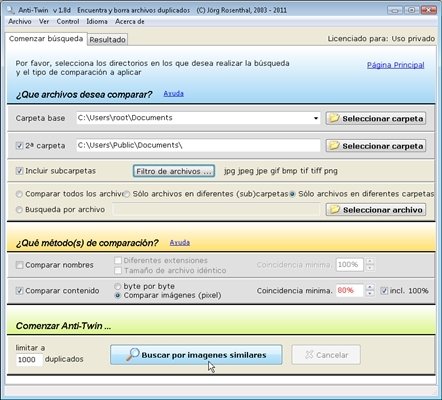This screenshot has height=400, width=442.
Task: Click the Anti-Twin icon in the title bar
Action: [x=11, y=10]
